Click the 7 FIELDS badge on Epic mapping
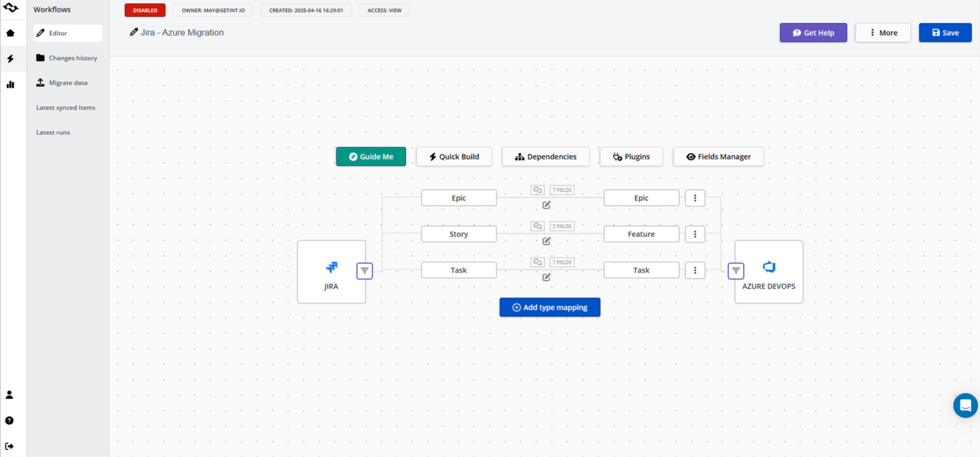980x457 pixels. click(561, 190)
